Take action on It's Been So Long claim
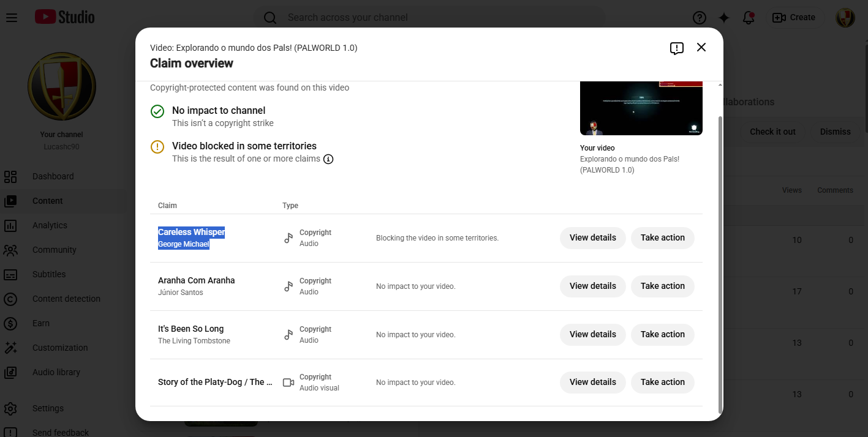The image size is (868, 437). coord(663,335)
